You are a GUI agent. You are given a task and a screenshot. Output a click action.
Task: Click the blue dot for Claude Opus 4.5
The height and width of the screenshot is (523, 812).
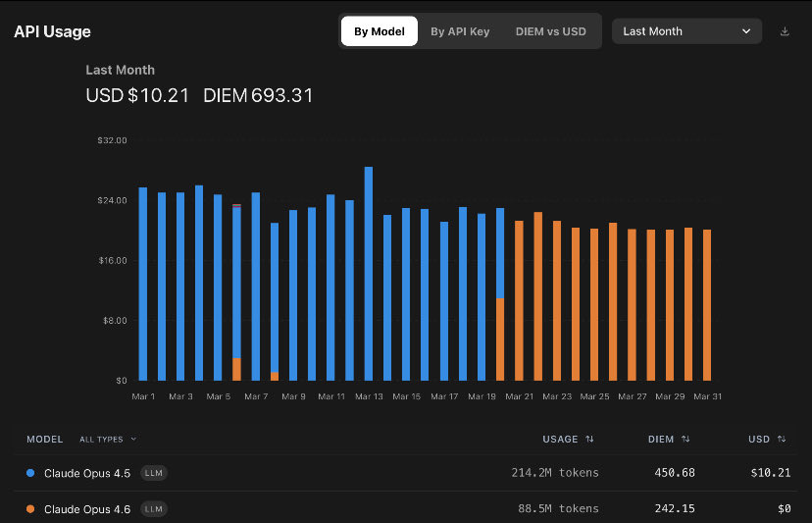[x=30, y=473]
